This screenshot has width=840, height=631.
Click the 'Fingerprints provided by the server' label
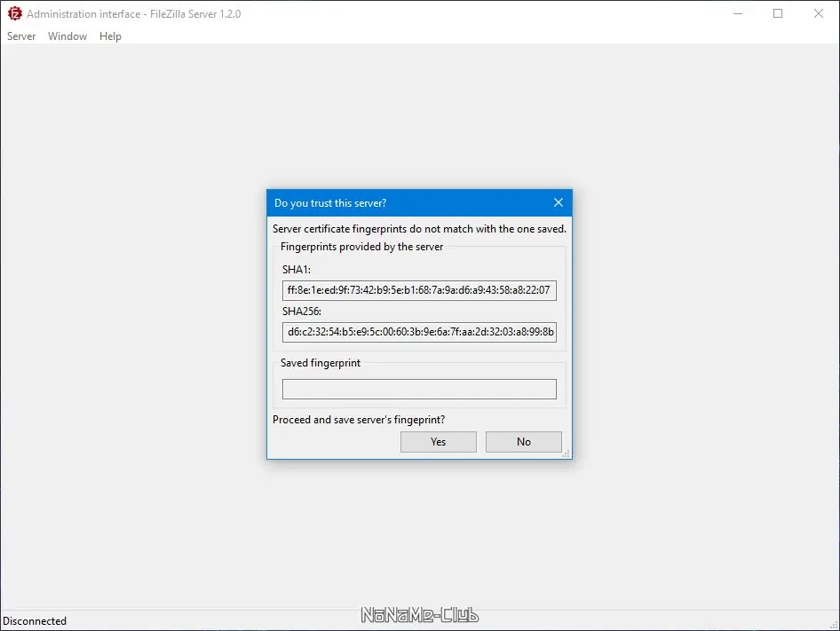click(x=361, y=247)
